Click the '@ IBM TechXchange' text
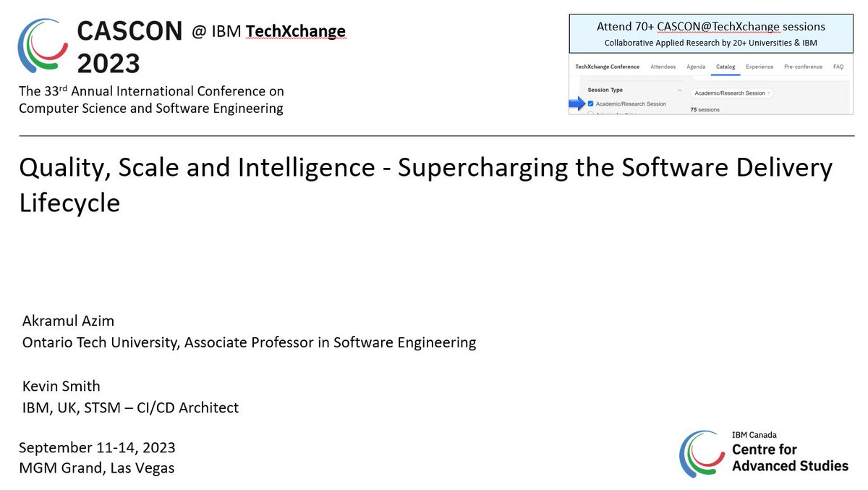The height and width of the screenshot is (490, 868). [268, 31]
